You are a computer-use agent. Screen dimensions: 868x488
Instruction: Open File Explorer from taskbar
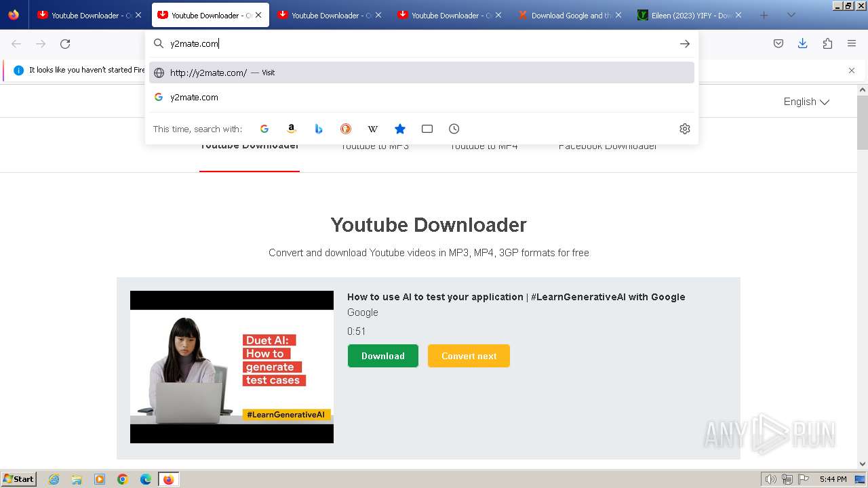(77, 479)
